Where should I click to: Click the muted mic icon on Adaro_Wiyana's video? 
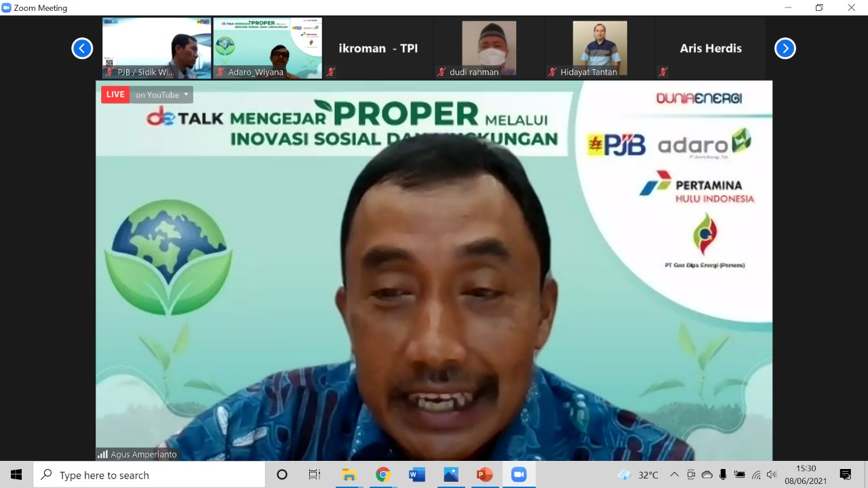(220, 72)
